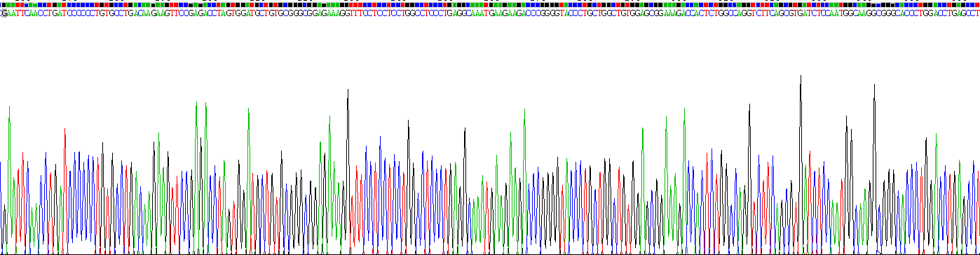Select the highlighted first base G in the sequence
Screen dimensions: 980x255
pos(4,13)
